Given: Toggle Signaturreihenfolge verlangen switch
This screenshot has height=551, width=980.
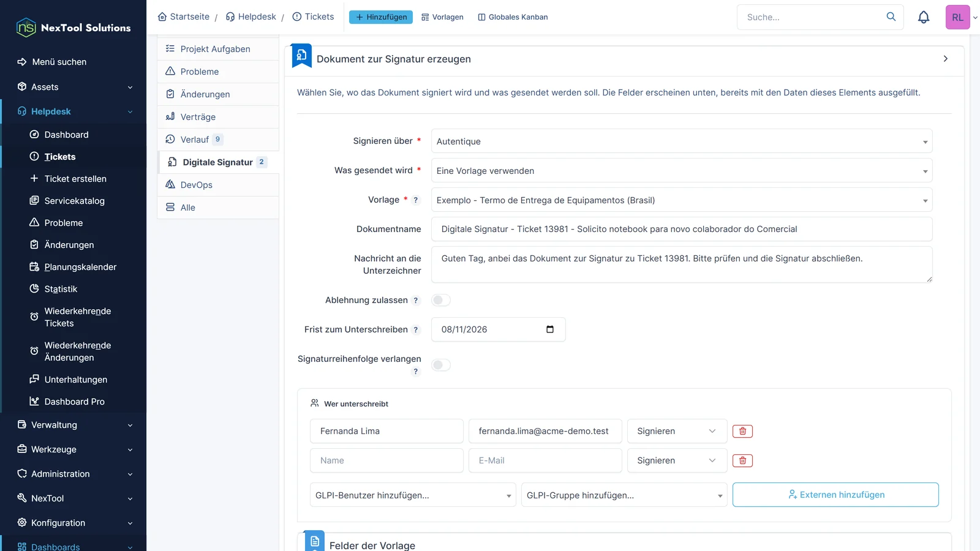Looking at the screenshot, I should pos(441,365).
